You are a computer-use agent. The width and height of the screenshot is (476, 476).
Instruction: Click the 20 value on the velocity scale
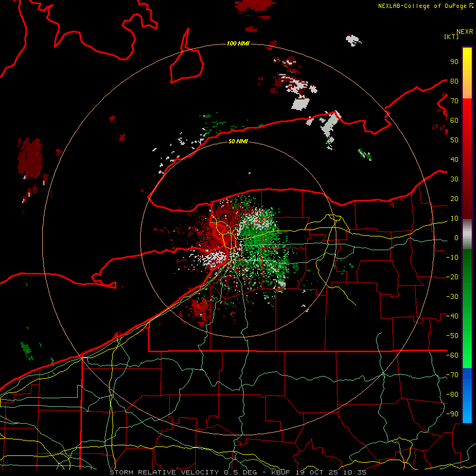point(454,198)
